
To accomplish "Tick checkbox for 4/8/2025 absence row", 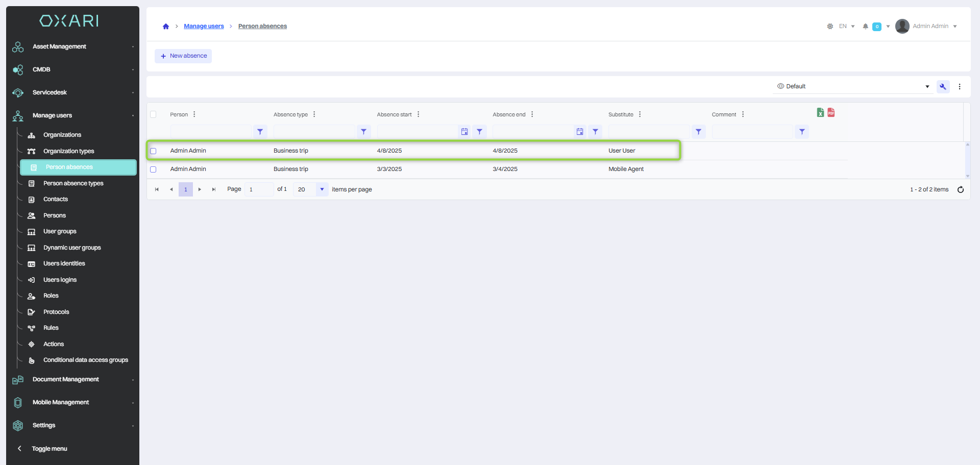I will click(153, 151).
